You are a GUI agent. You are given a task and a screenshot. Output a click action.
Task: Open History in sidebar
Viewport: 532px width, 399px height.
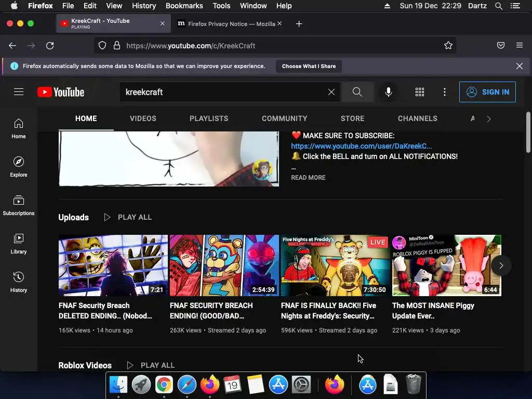19,282
